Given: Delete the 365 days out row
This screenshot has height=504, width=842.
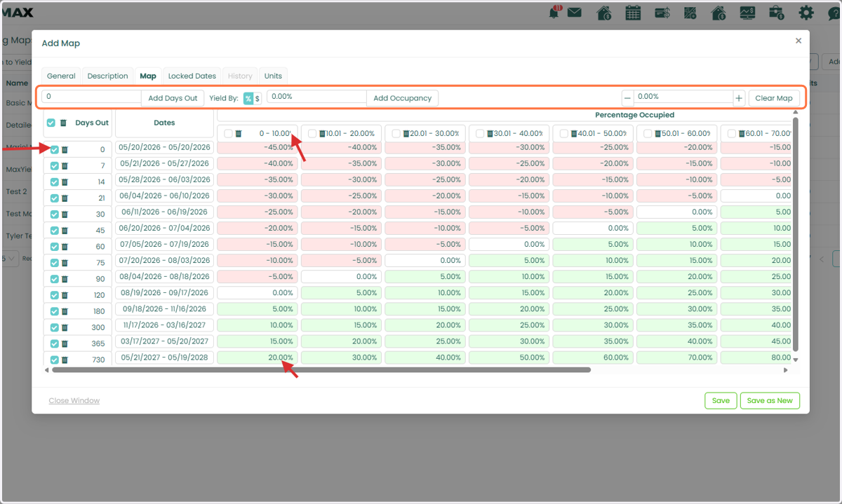Looking at the screenshot, I should pos(65,343).
